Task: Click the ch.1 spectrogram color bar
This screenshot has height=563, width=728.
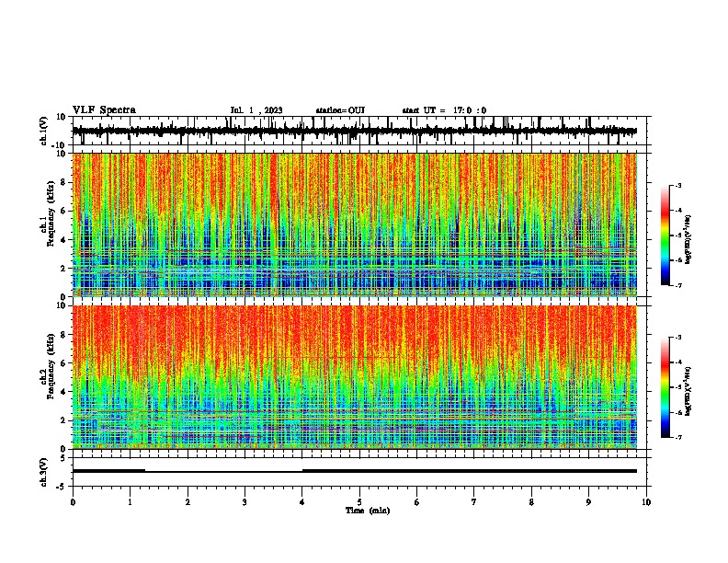Action: pos(665,236)
